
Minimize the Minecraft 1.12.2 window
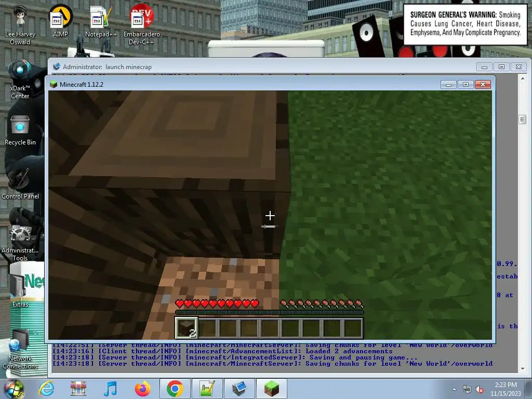coord(448,85)
